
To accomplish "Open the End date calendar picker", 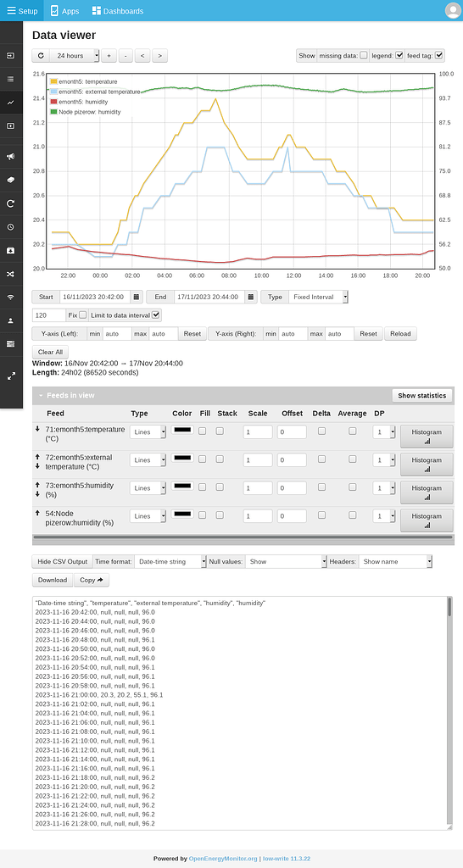I will click(252, 297).
